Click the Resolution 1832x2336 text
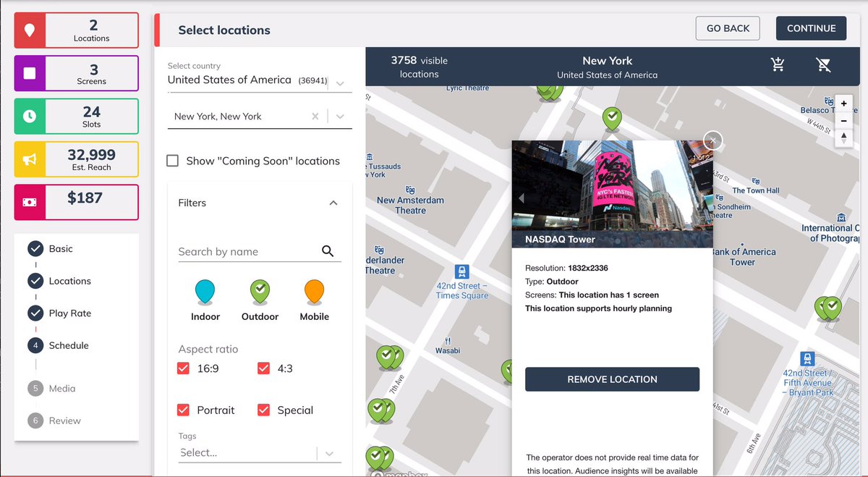This screenshot has height=477, width=868. [x=566, y=268]
